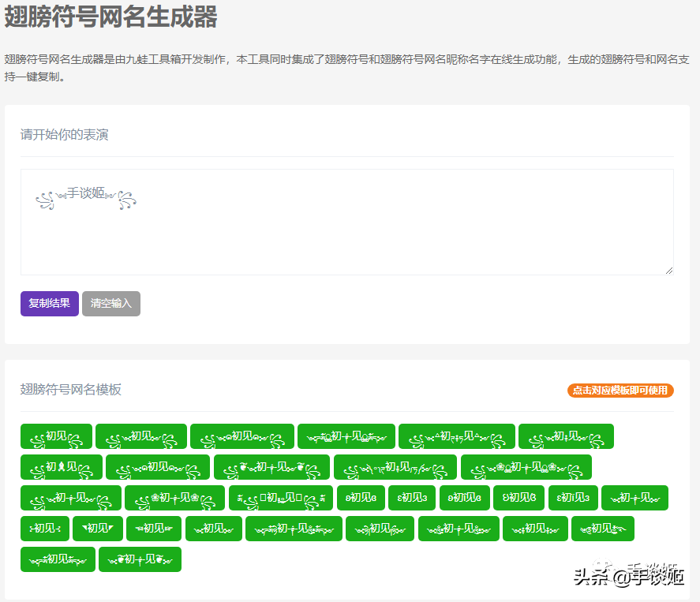Click the gray 清空输入 clear button

[111, 304]
